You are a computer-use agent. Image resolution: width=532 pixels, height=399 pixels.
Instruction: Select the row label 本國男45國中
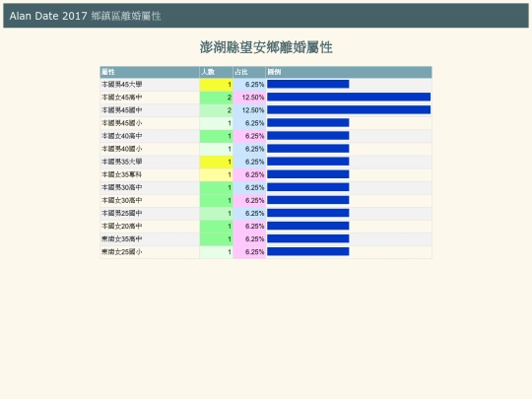click(x=121, y=110)
